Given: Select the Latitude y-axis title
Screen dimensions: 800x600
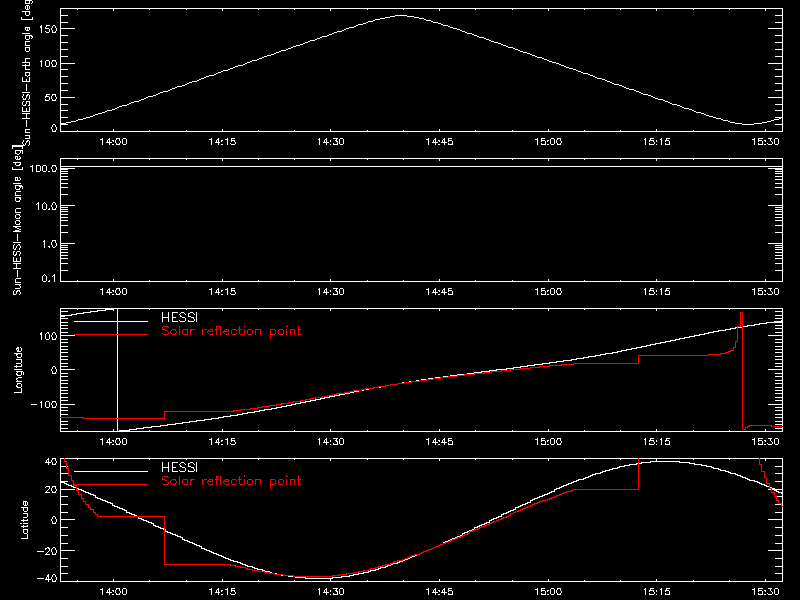Looking at the screenshot, I should pyautogui.click(x=24, y=520).
